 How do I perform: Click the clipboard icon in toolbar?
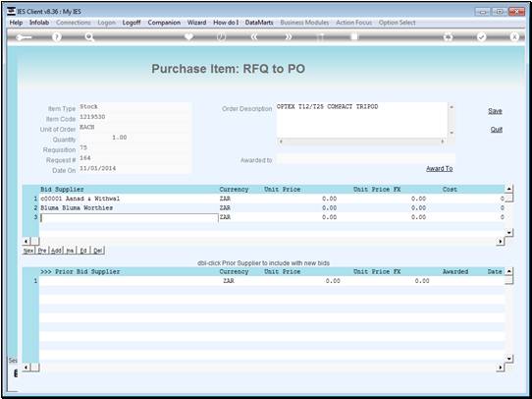coord(354,36)
